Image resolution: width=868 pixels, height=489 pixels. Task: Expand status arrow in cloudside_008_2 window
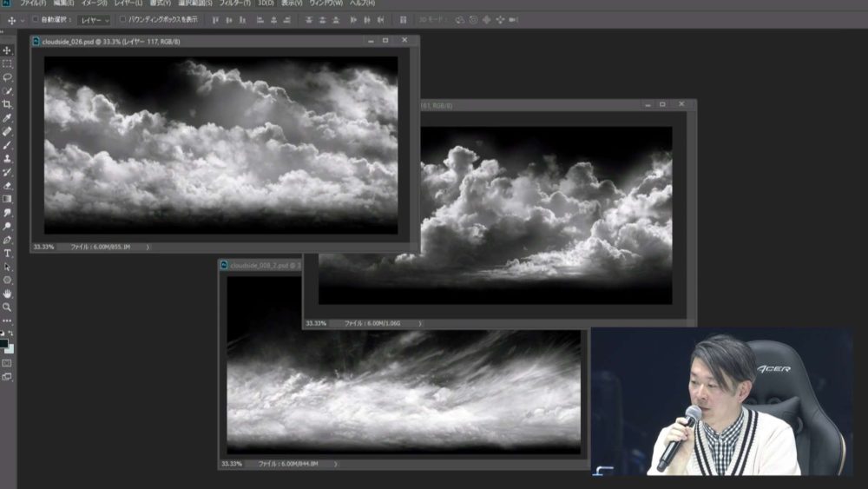click(x=335, y=464)
